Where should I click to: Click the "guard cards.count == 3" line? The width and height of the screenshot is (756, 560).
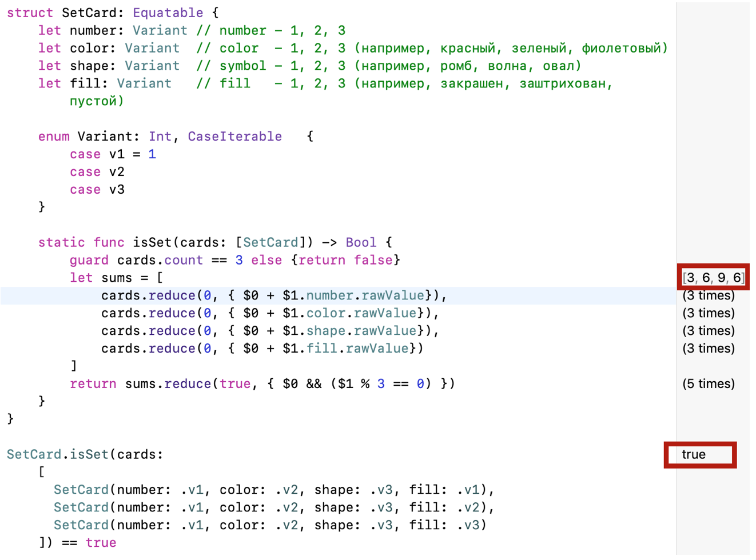[235, 260]
